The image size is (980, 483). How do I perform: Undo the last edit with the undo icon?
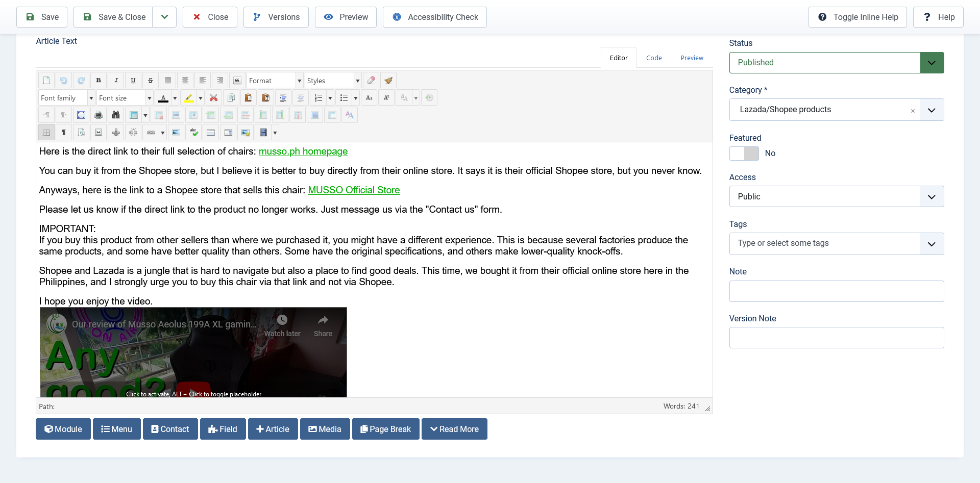64,81
